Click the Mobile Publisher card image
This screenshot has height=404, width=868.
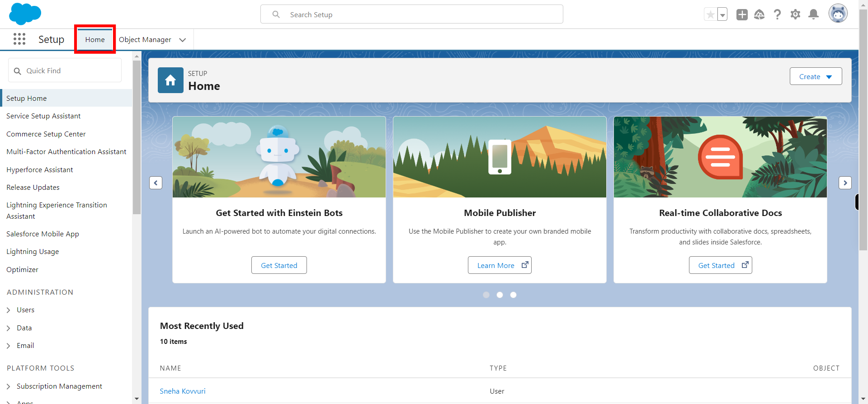coord(500,157)
